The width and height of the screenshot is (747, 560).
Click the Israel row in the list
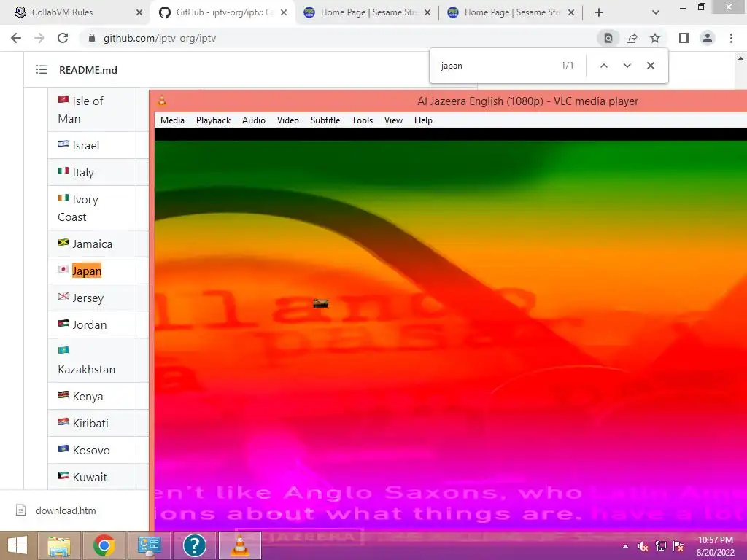pos(91,145)
